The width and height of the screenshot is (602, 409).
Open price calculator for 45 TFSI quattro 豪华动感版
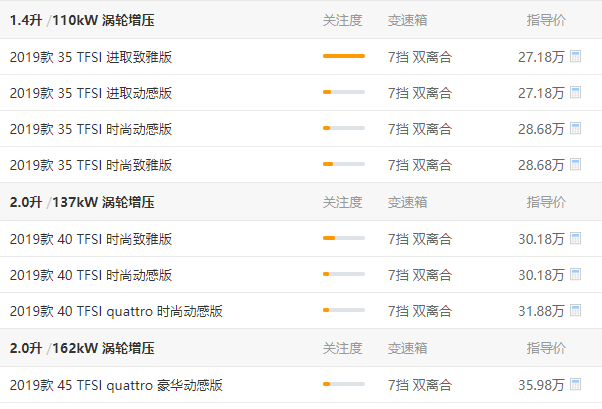point(575,384)
